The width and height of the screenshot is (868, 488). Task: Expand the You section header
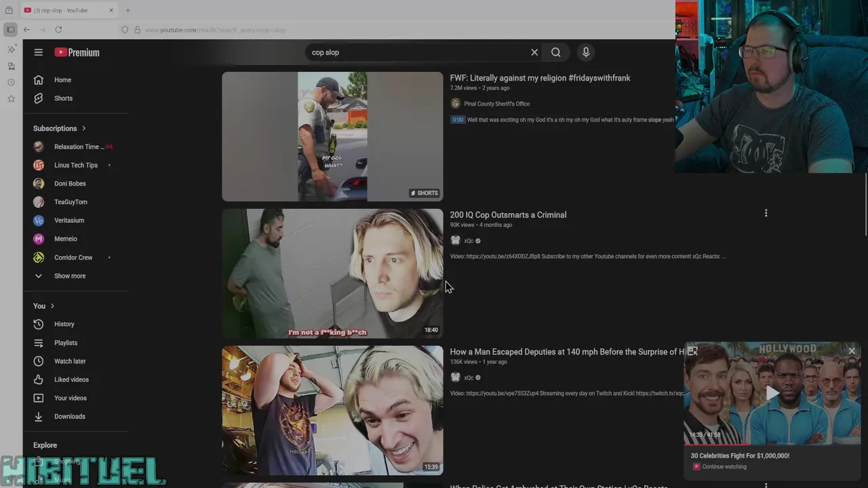(43, 306)
